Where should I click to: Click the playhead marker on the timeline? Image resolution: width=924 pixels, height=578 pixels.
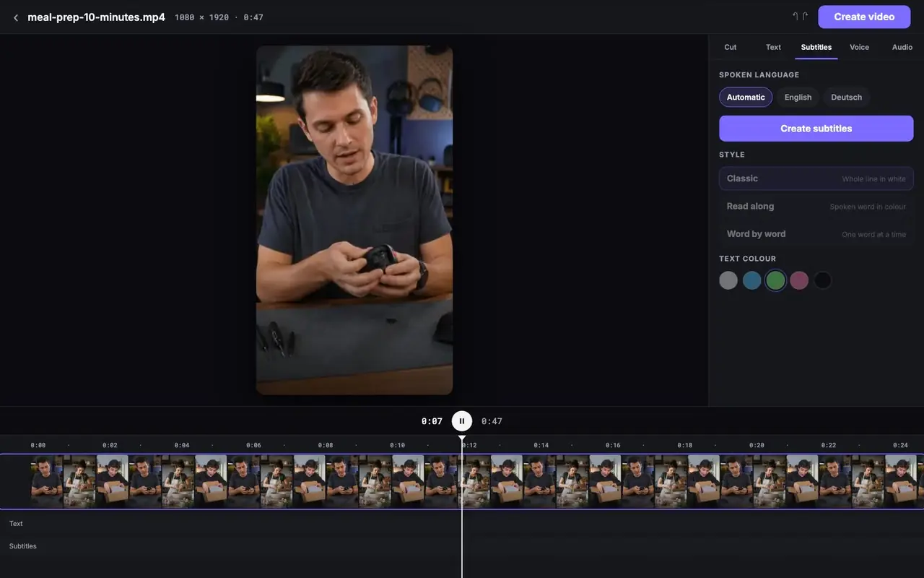pyautogui.click(x=462, y=439)
